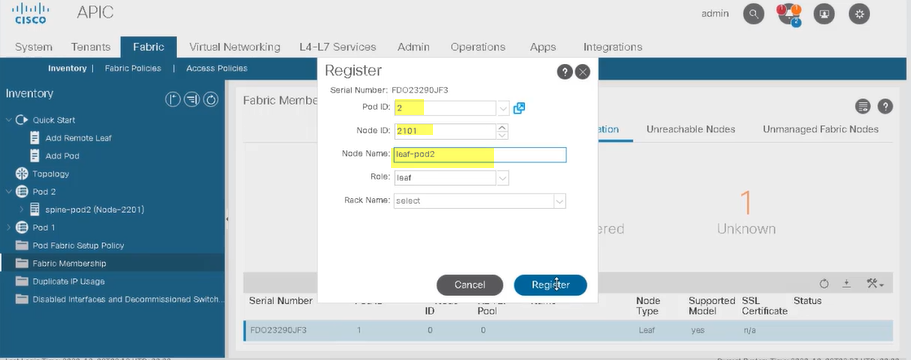Collapse the Quick Start tree node
Screen dimensions: 911x360
(x=8, y=120)
